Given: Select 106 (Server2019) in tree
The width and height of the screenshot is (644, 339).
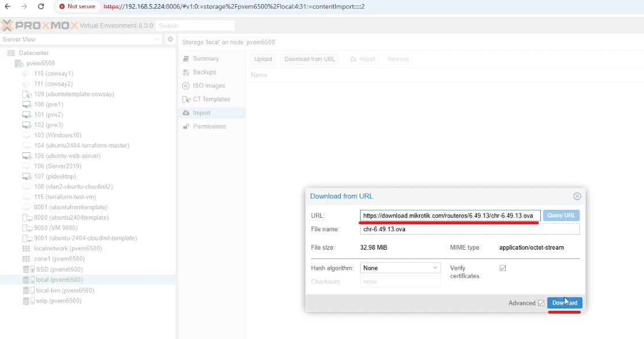Looking at the screenshot, I should click(x=58, y=166).
